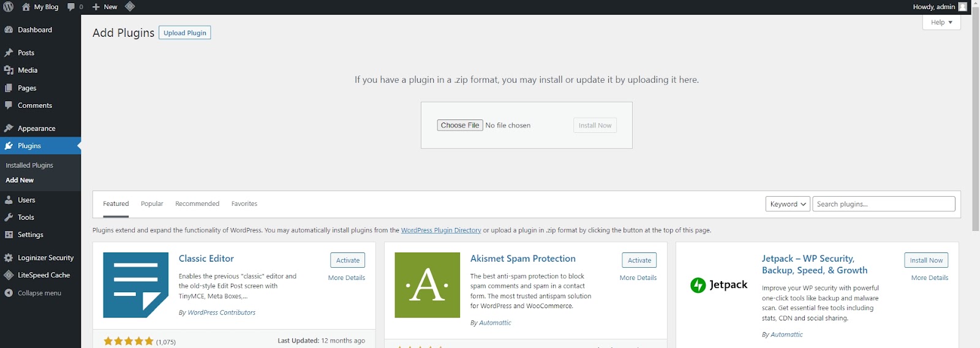Click the Collapse menu arrow icon

[x=9, y=293]
